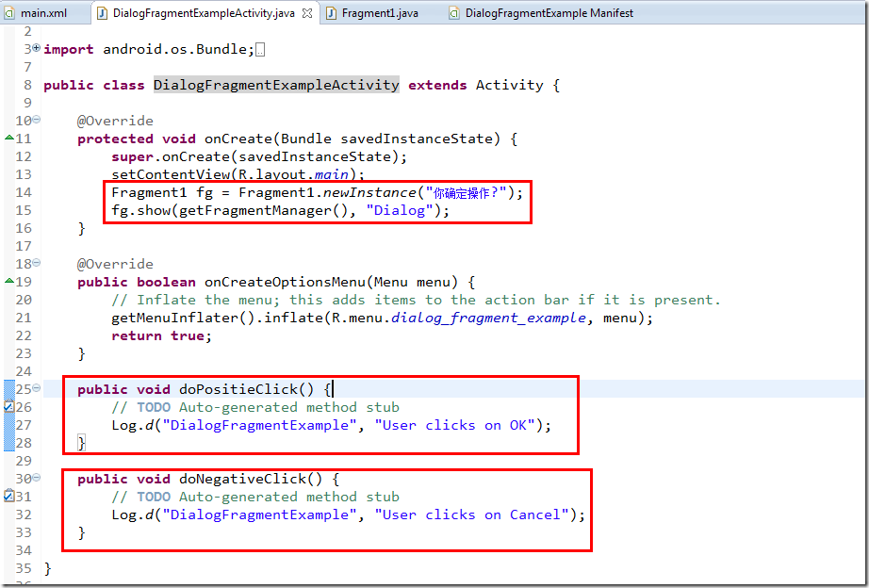Click the "User clicks on OK" string
This screenshot has height=588, width=869.
click(x=454, y=425)
